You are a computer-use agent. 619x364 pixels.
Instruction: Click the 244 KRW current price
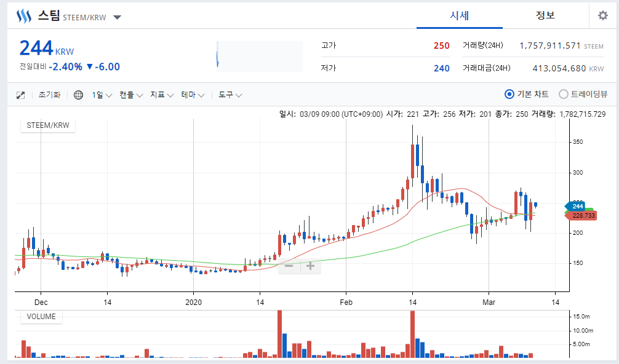tap(47, 48)
